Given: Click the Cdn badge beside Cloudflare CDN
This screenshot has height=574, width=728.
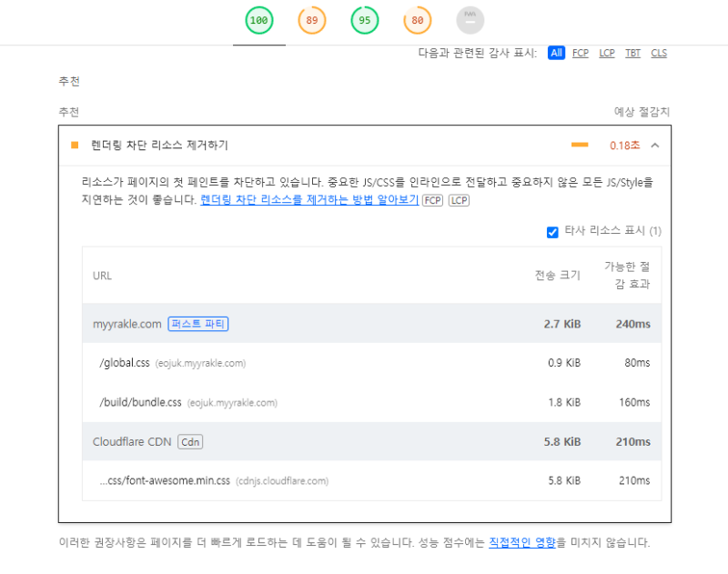Looking at the screenshot, I should click(190, 442).
